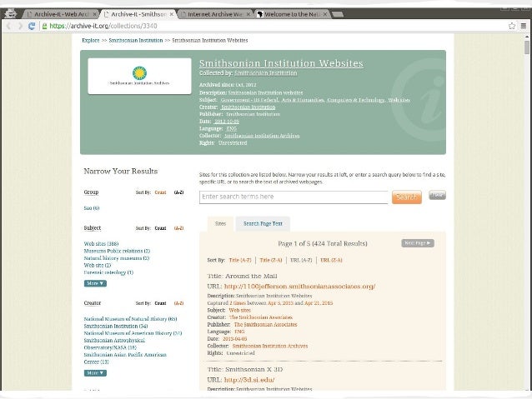Image resolution: width=532 pixels, height=399 pixels.
Task: Go forward using the browser forward arrow
Action: [20, 26]
